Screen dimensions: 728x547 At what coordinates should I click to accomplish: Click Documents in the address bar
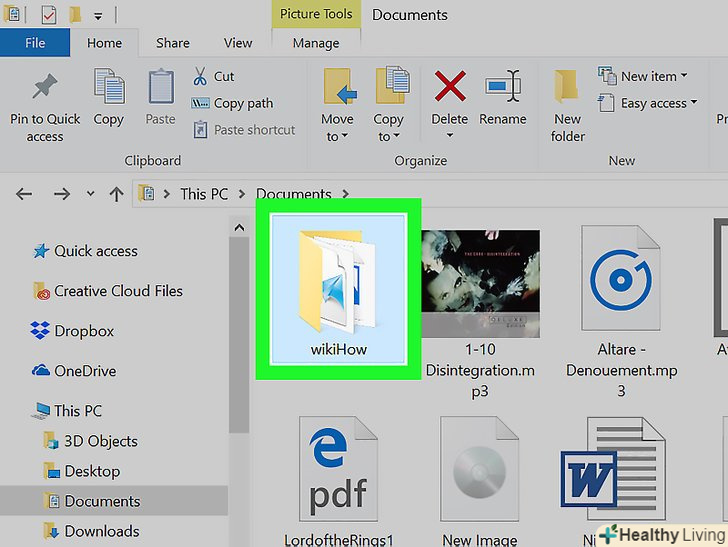click(293, 194)
